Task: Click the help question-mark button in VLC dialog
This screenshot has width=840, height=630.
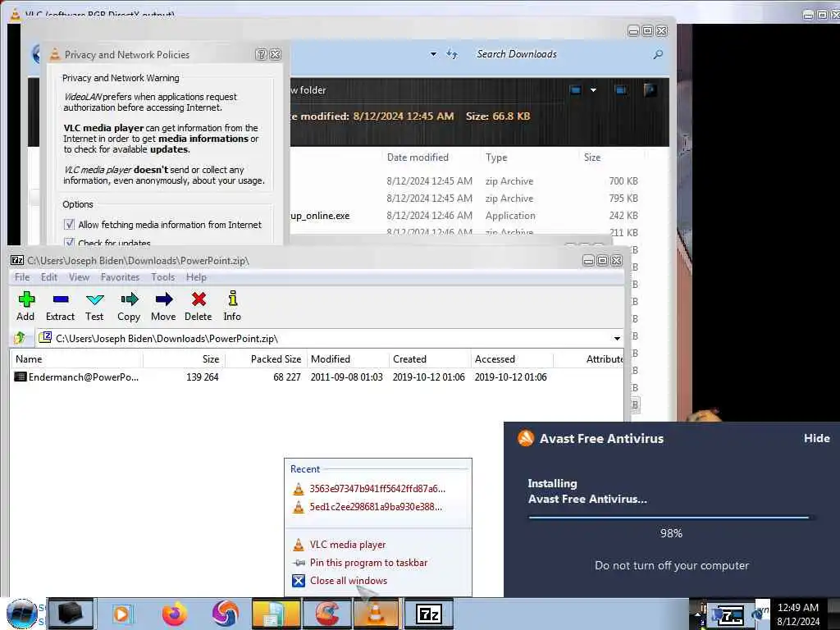Action: [x=261, y=54]
